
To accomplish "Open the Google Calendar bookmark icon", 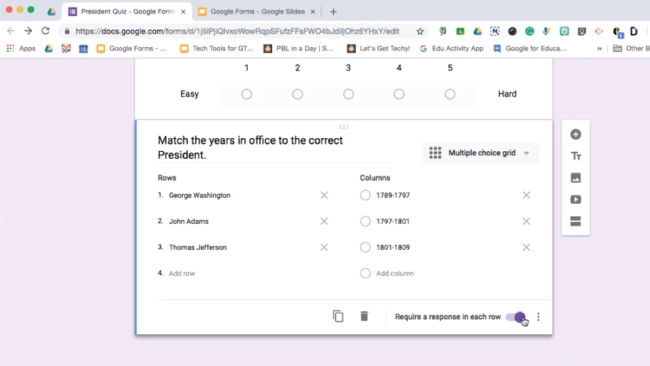I will pos(83,49).
